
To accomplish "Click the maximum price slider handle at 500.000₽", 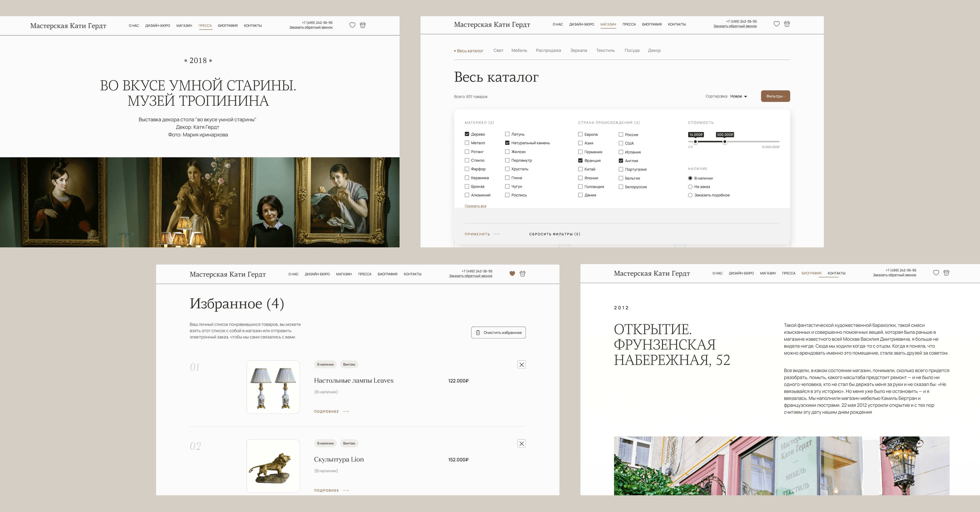I will (x=725, y=142).
